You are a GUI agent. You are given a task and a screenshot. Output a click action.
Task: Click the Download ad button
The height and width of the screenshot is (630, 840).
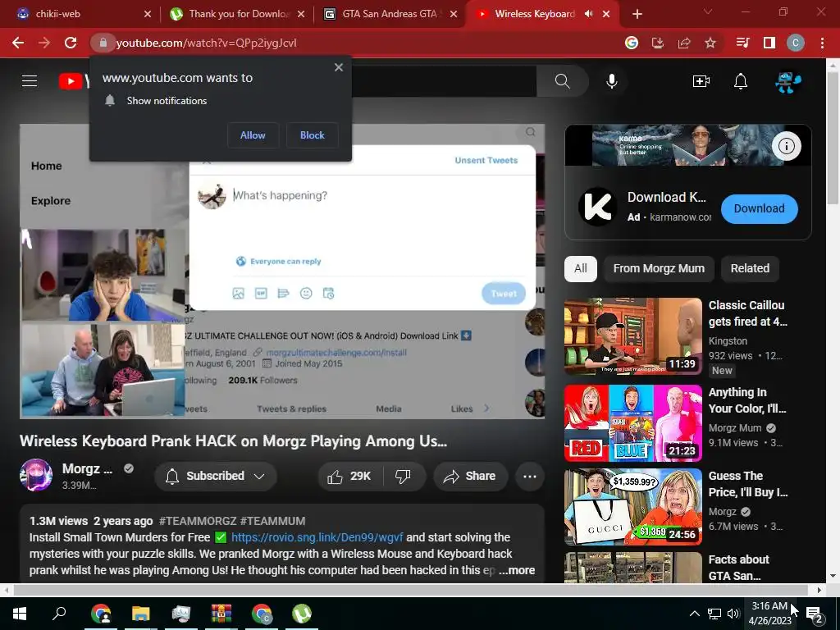[759, 209]
